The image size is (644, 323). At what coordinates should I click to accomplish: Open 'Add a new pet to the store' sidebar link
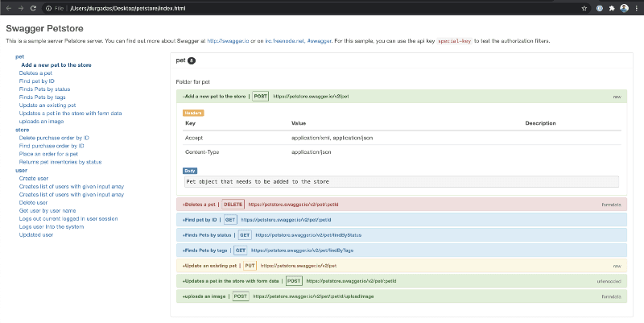pyautogui.click(x=56, y=65)
